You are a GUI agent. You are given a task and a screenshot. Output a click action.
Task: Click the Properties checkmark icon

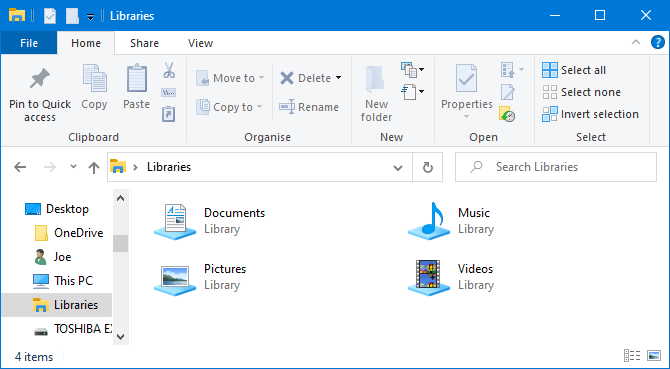tap(466, 79)
